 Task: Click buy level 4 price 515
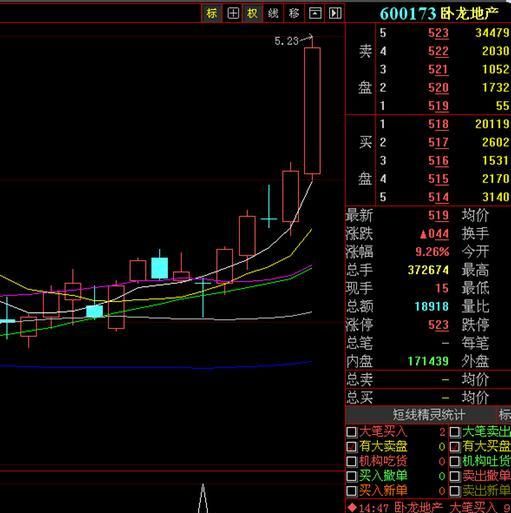(438, 179)
